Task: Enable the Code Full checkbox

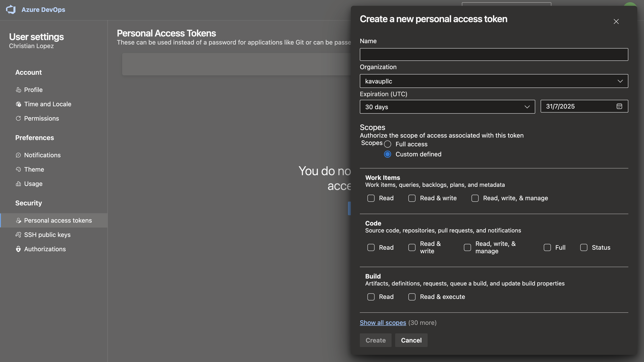Action: tap(547, 247)
